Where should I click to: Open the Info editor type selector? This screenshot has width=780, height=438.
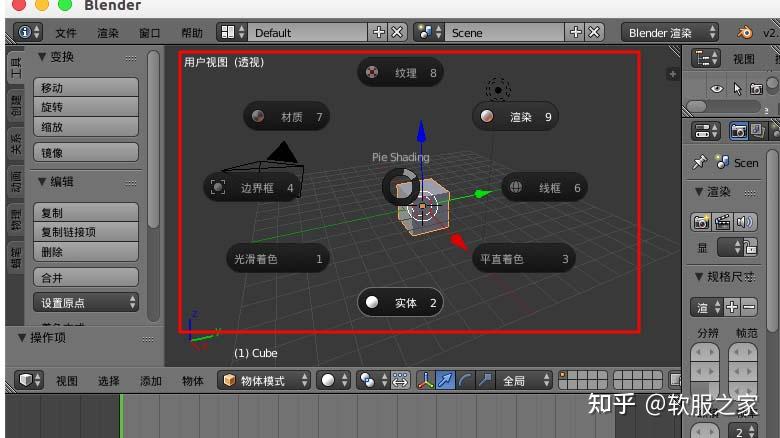click(x=28, y=32)
